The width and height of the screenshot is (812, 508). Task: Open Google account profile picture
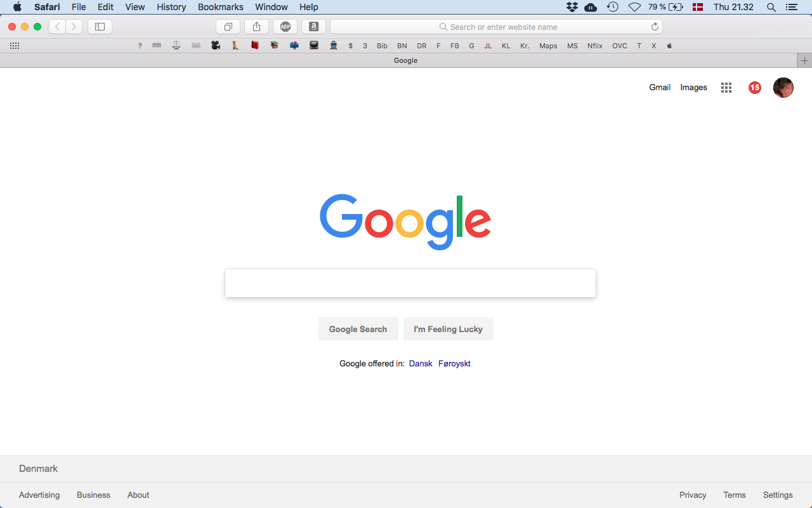coord(783,88)
